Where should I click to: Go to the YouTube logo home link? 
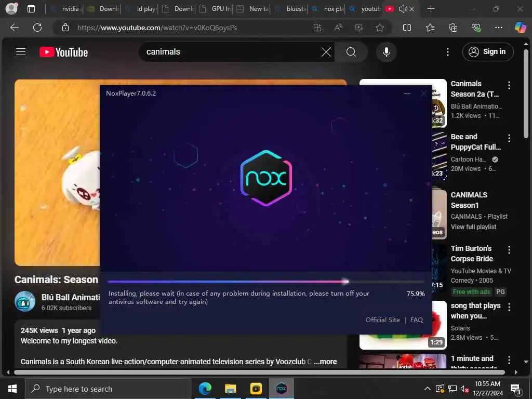tap(63, 52)
